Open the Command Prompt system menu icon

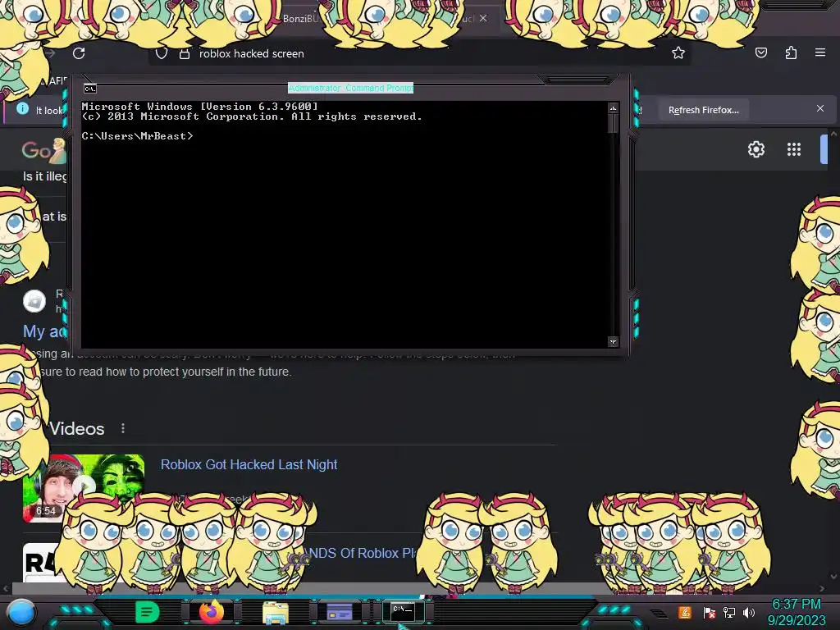[x=90, y=89]
